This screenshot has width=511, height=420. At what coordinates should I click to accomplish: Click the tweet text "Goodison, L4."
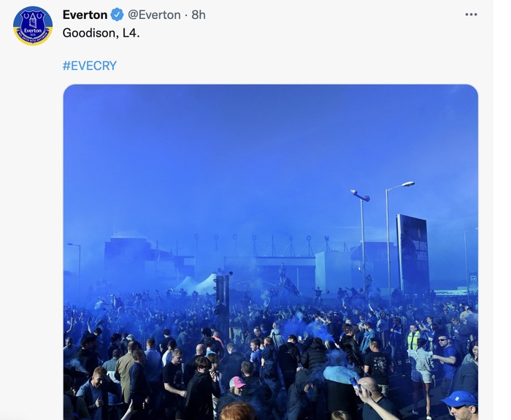click(x=100, y=33)
